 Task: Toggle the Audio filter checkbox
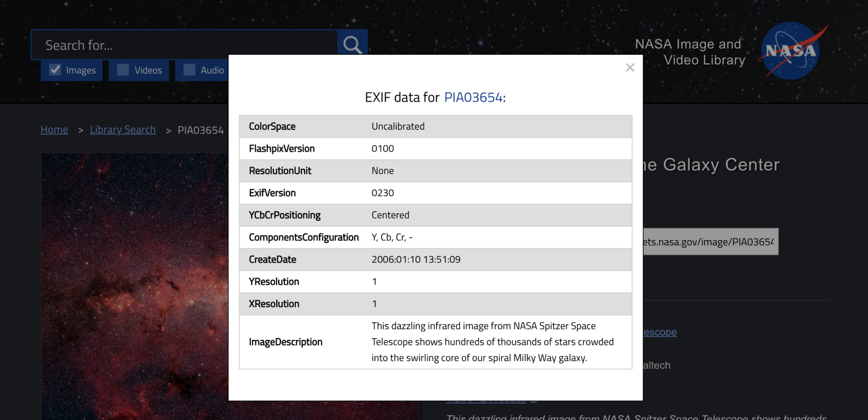click(190, 70)
